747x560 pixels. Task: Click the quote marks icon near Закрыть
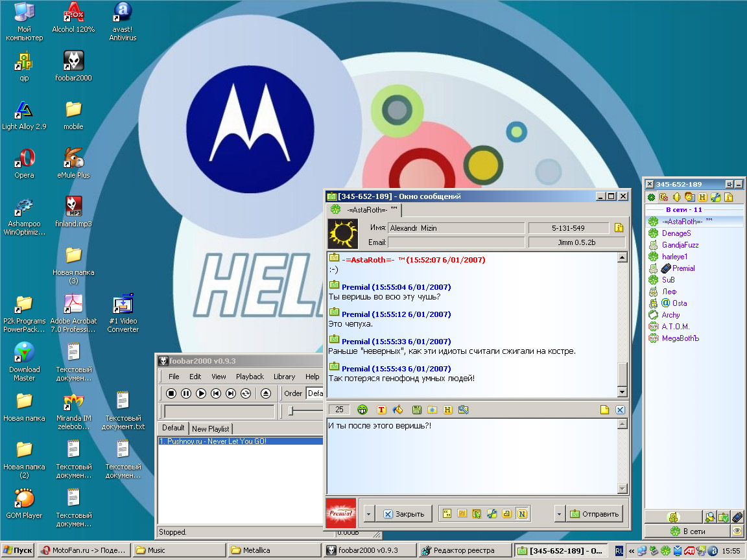click(447, 513)
